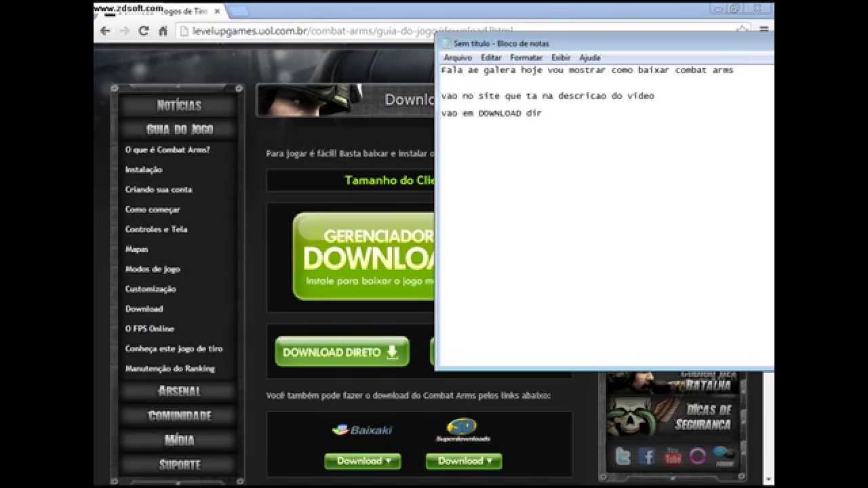Viewport: 868px width, 488px height.
Task: Open the YouTube icon in the sidebar
Action: click(x=672, y=456)
